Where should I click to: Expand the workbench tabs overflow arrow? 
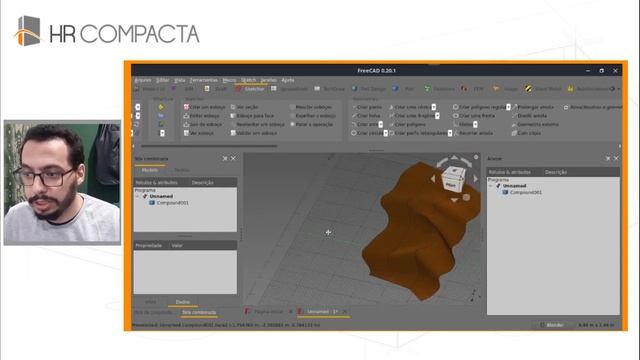[619, 89]
